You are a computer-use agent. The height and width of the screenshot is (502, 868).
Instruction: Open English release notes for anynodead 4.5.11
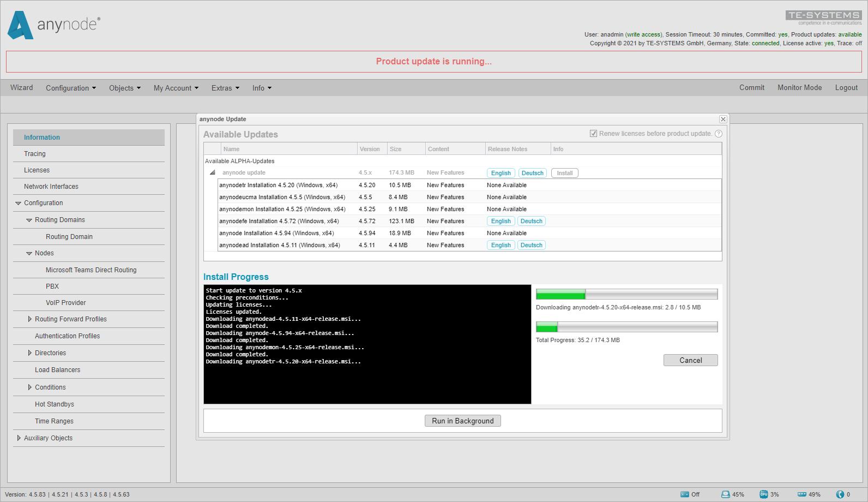click(501, 245)
